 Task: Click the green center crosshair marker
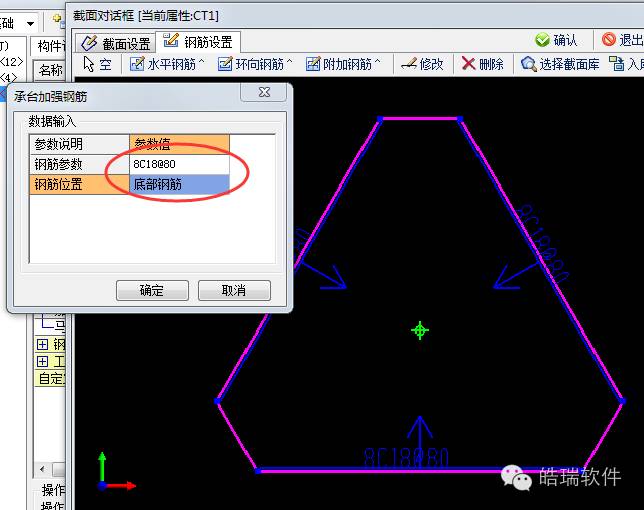coord(420,330)
